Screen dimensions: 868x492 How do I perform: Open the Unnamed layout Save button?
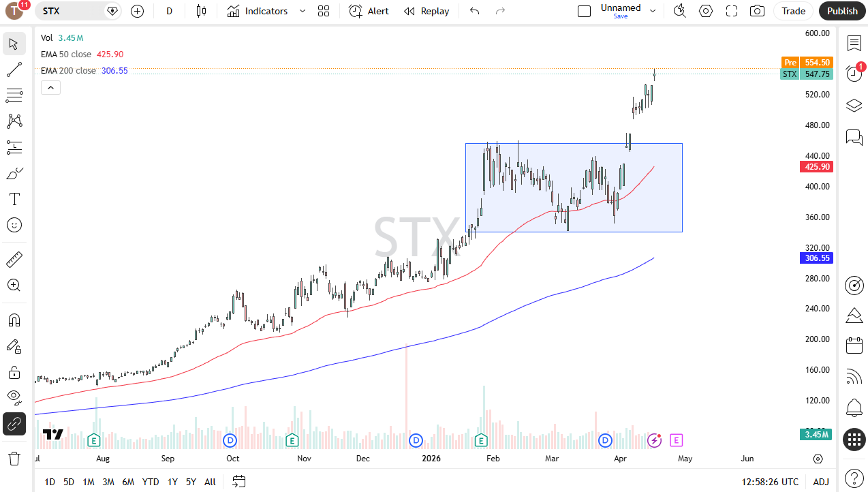[621, 11]
